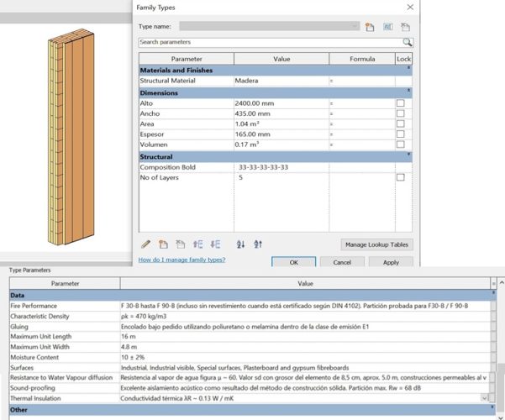The height and width of the screenshot is (420, 505).
Task: Click into the Search parameters field
Action: pos(269,42)
